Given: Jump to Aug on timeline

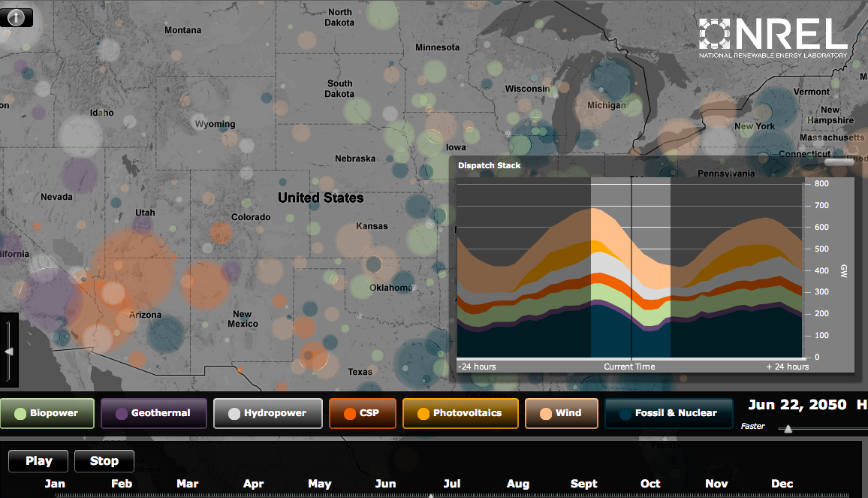Looking at the screenshot, I should tap(517, 484).
